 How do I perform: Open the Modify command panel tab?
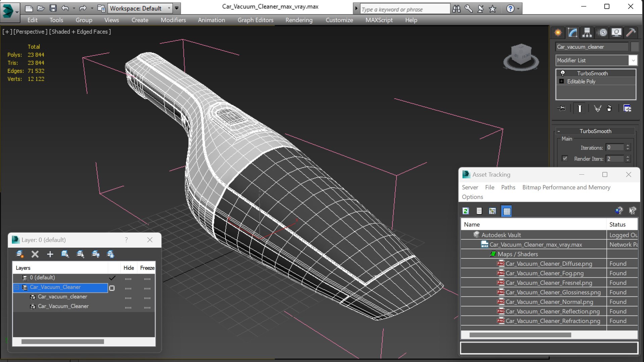tap(573, 33)
